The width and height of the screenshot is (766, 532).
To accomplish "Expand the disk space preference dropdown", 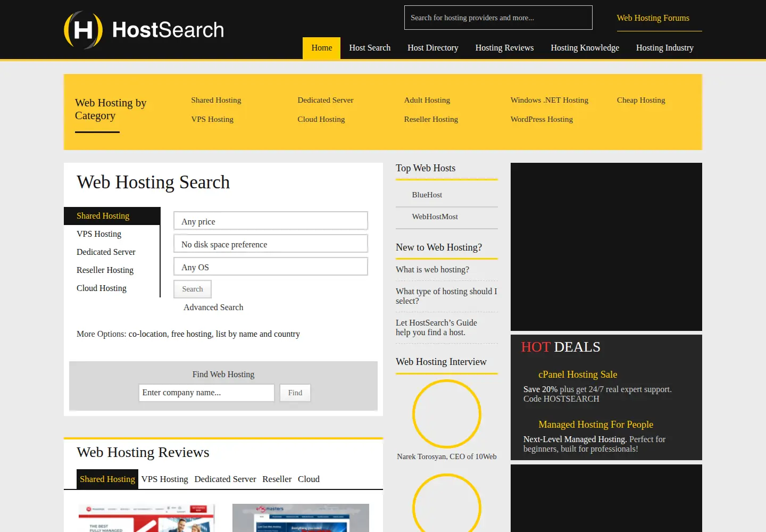I will point(271,244).
